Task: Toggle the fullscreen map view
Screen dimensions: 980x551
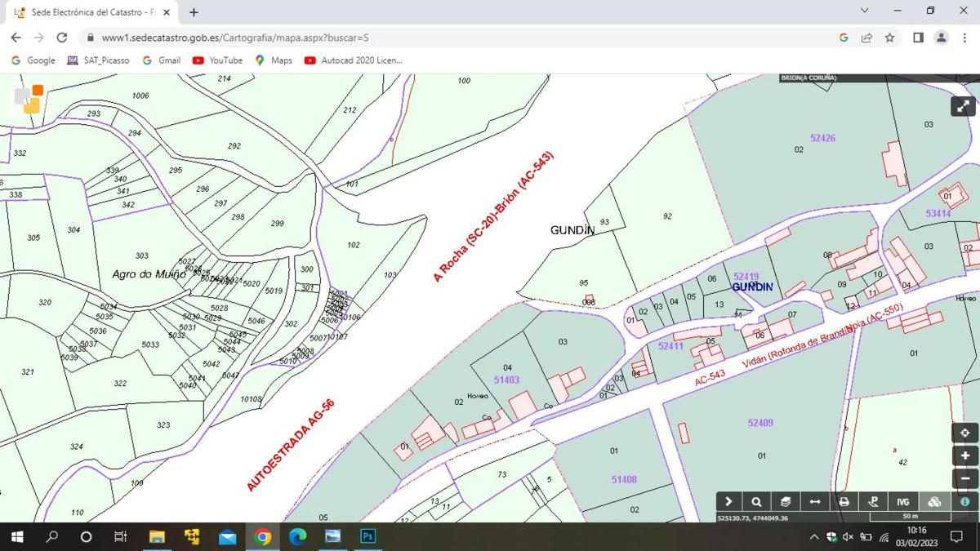Action: tap(963, 106)
